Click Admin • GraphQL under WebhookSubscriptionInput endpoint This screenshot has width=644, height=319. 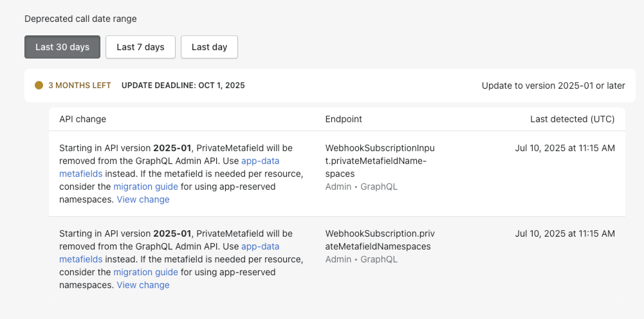click(361, 187)
